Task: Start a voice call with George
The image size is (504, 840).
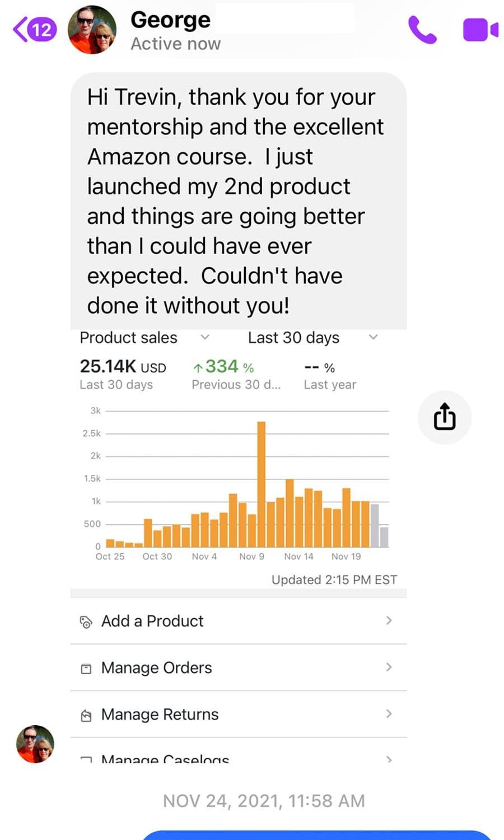Action: click(422, 30)
